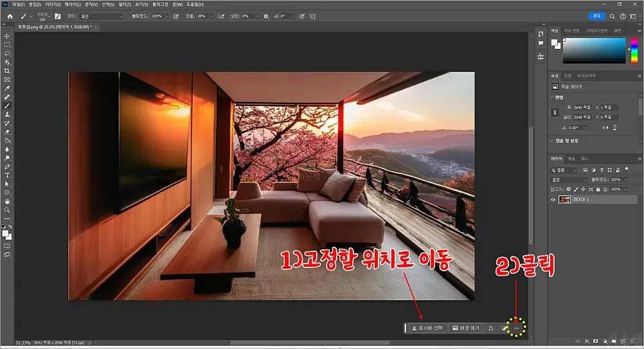Click the color picker gradient field

click(x=594, y=51)
